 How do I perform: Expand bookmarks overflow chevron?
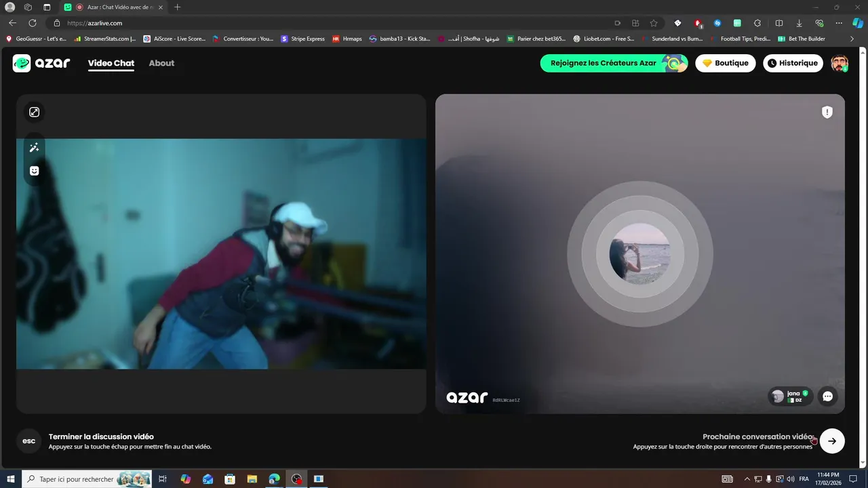point(852,39)
